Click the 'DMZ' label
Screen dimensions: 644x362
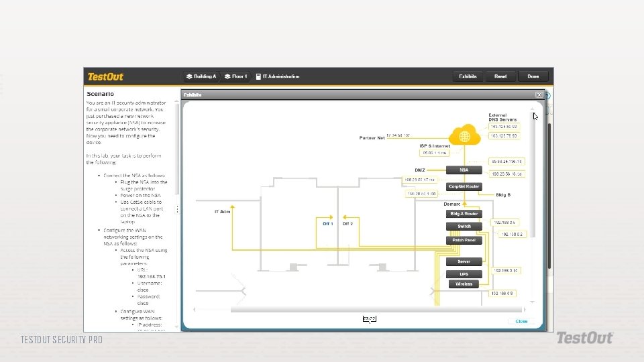pos(420,170)
